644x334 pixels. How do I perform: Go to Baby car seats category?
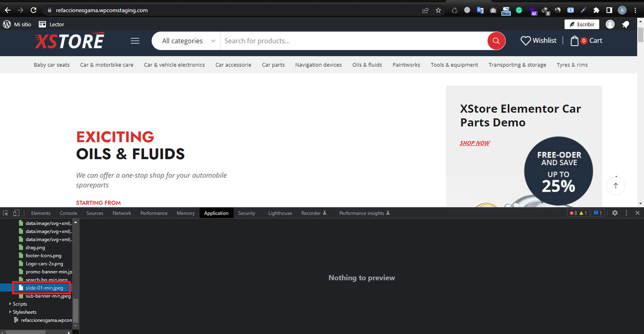tap(52, 65)
